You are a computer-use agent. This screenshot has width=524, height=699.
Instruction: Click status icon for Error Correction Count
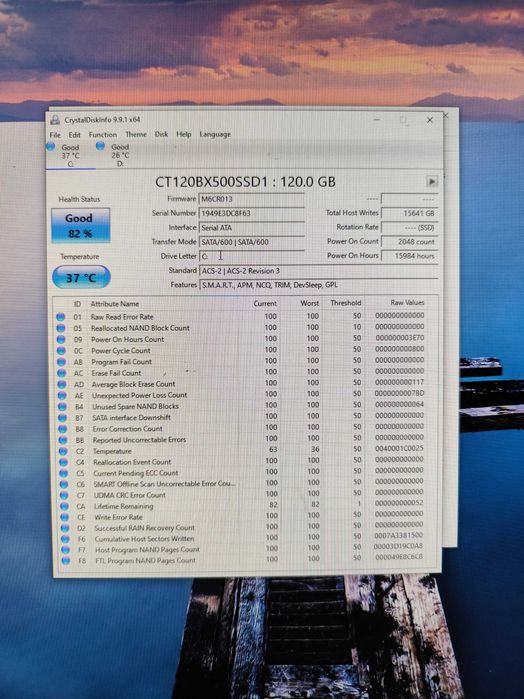click(62, 429)
